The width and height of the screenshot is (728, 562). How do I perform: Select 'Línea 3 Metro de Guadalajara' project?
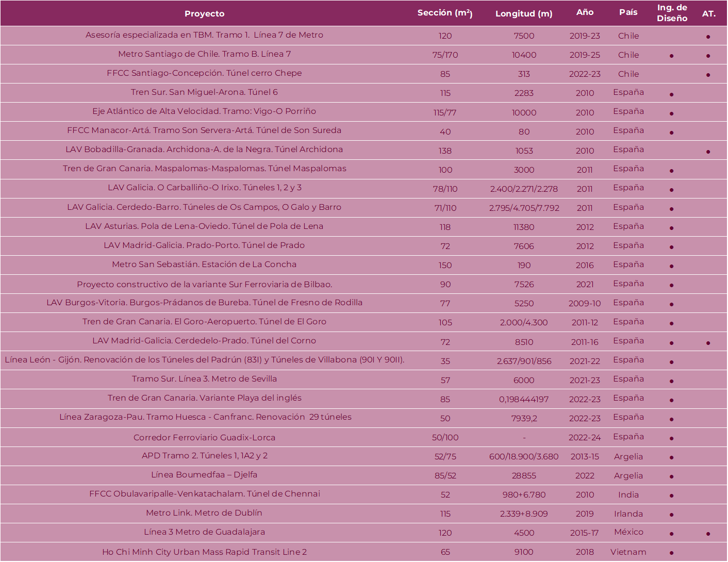point(204,532)
